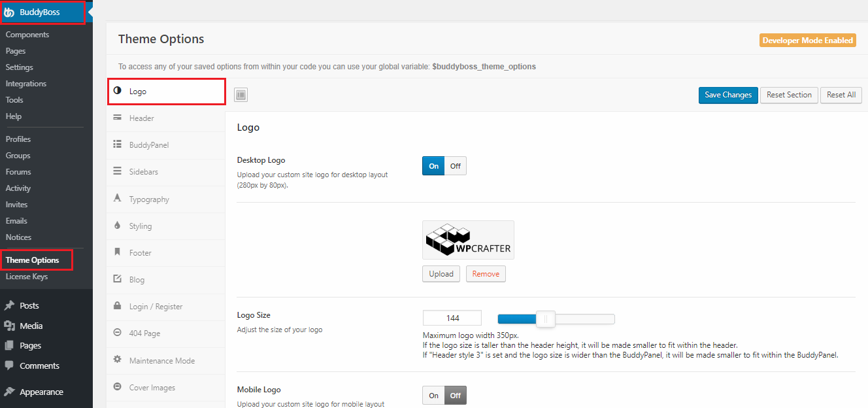
Task: Open the Login / Register tab
Action: pyautogui.click(x=166, y=307)
